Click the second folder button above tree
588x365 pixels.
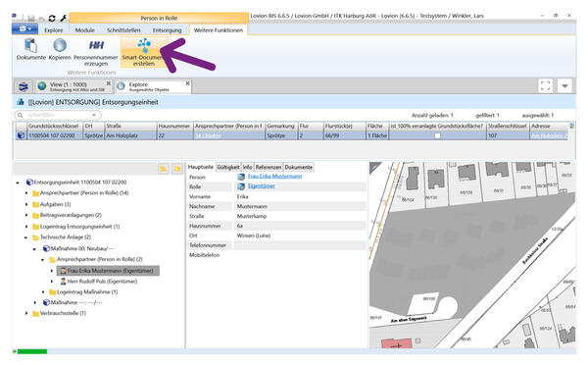(x=177, y=169)
